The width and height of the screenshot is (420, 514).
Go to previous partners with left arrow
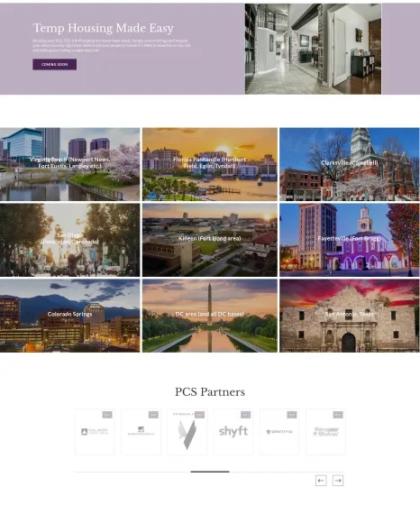(x=321, y=481)
